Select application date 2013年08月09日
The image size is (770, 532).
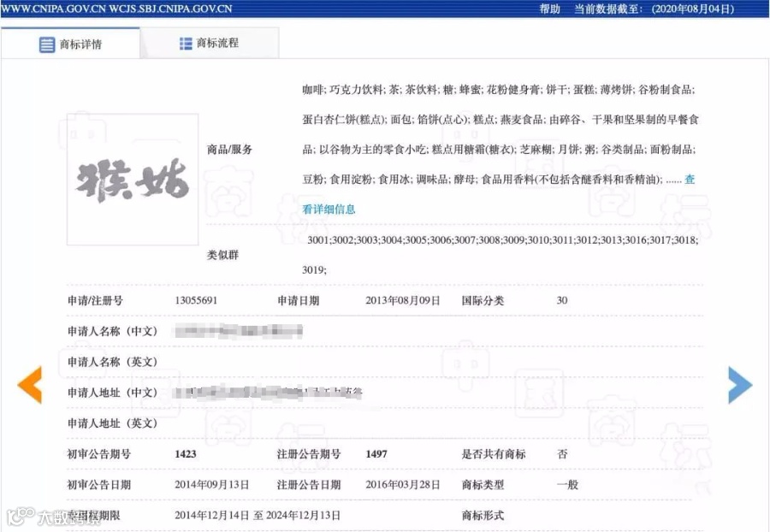(403, 300)
